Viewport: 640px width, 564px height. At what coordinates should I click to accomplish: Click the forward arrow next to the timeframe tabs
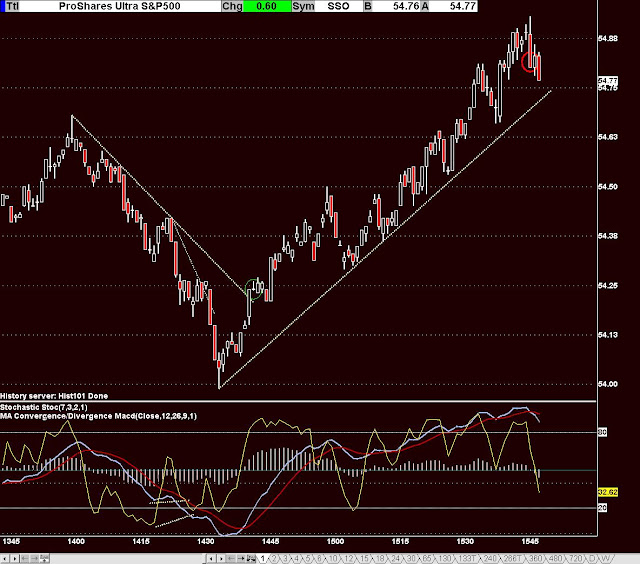click(241, 559)
